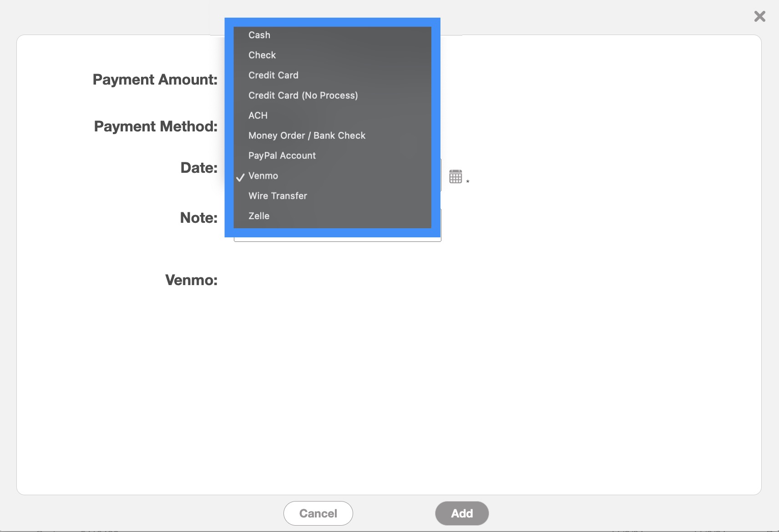Choose the Check option
The width and height of the screenshot is (779, 532).
(262, 55)
